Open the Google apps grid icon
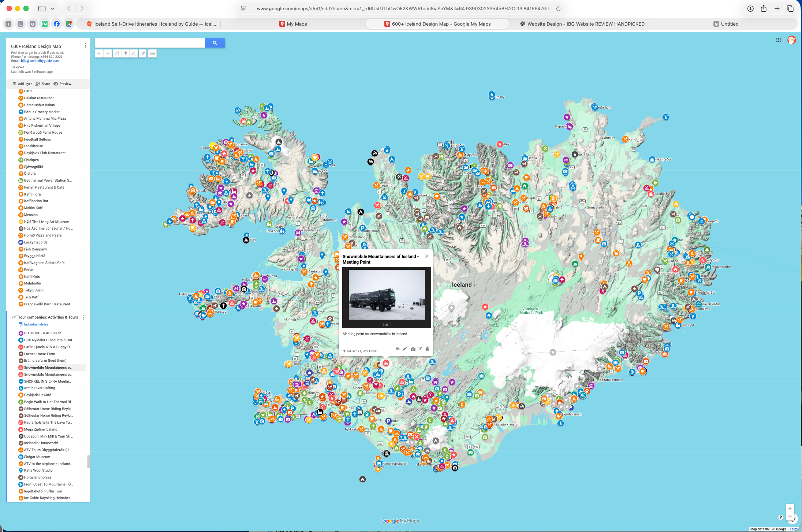Viewport: 802px width, 532px height. 779,40
